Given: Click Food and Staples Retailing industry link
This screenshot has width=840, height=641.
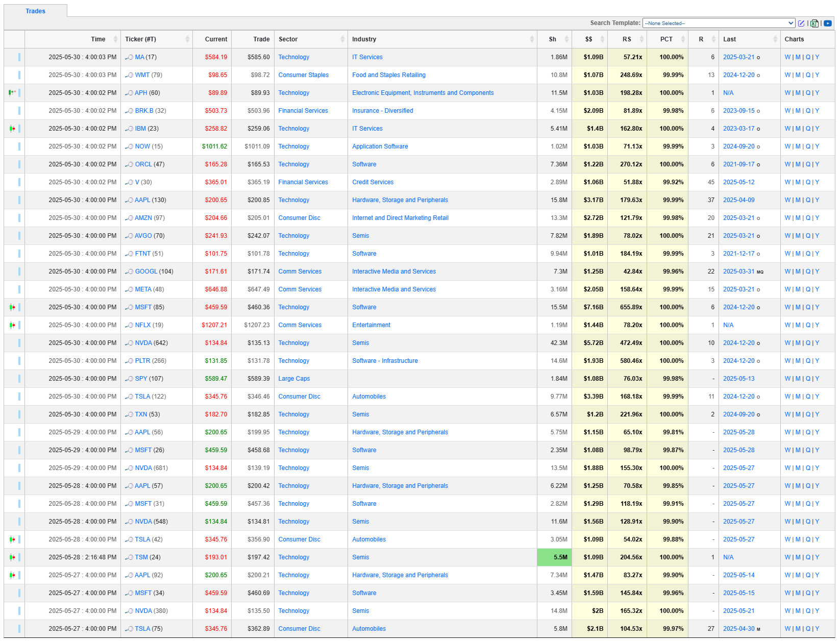Looking at the screenshot, I should [389, 75].
